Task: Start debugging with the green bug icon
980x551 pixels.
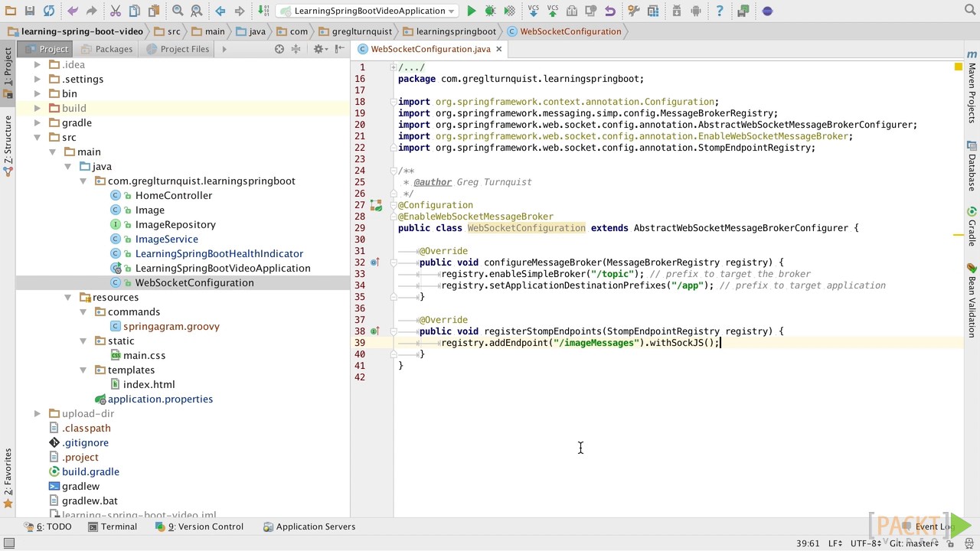Action: pos(490,11)
